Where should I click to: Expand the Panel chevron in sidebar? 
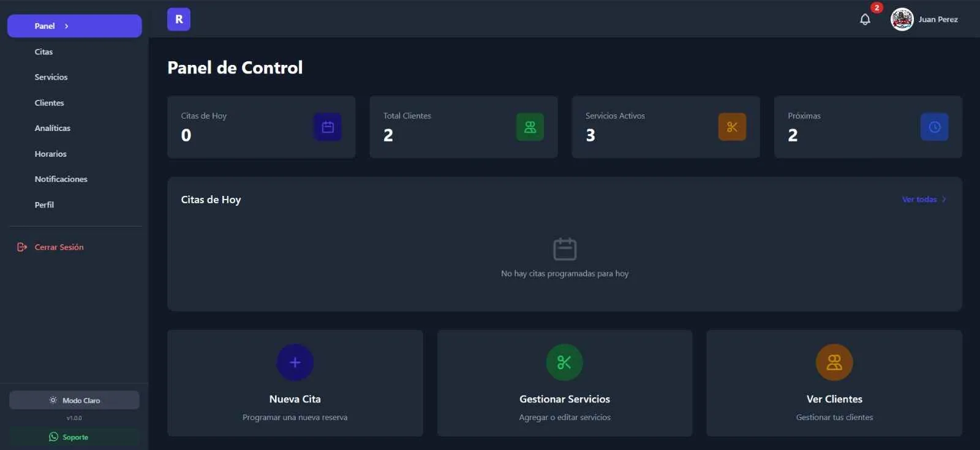(x=67, y=26)
